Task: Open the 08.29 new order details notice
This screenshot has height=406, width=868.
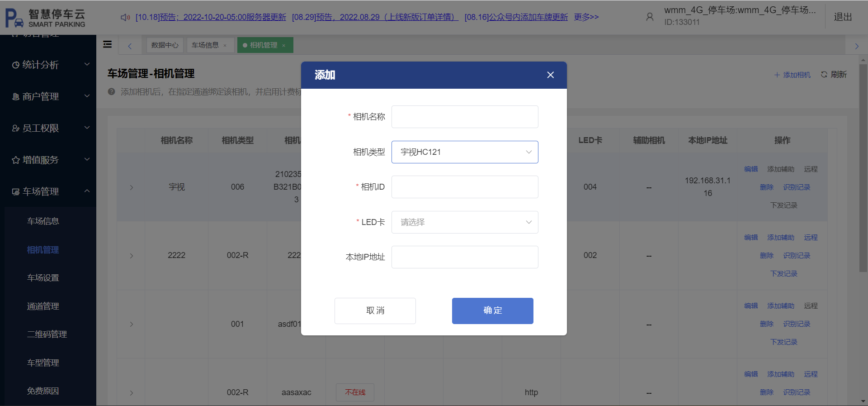Action: [375, 17]
